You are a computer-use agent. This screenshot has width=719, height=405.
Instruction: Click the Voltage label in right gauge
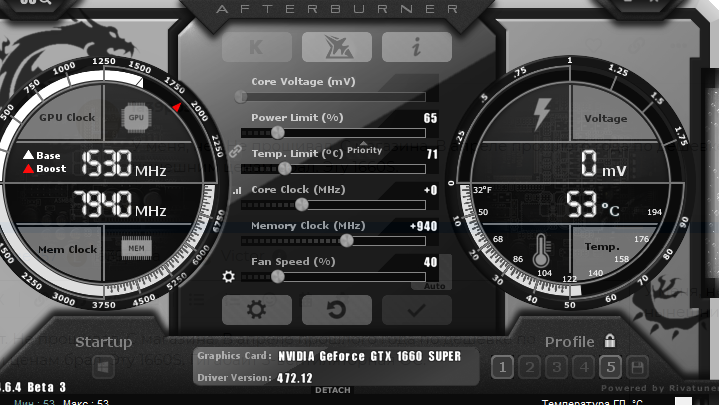606,118
